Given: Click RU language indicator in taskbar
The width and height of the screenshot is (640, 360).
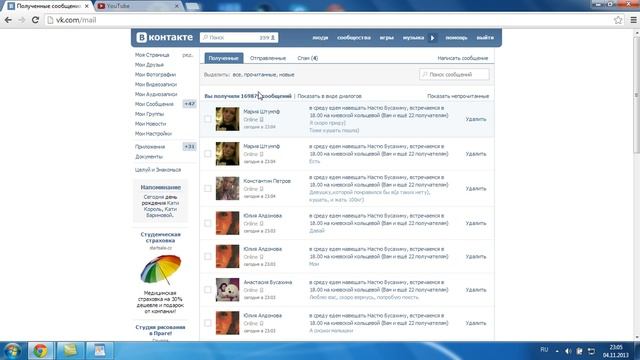Looking at the screenshot, I should coord(544,350).
